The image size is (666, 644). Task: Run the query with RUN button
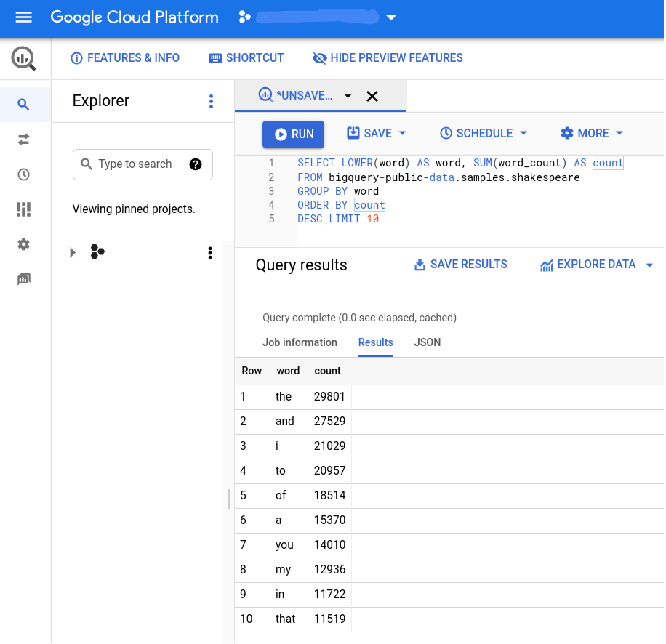coord(294,134)
